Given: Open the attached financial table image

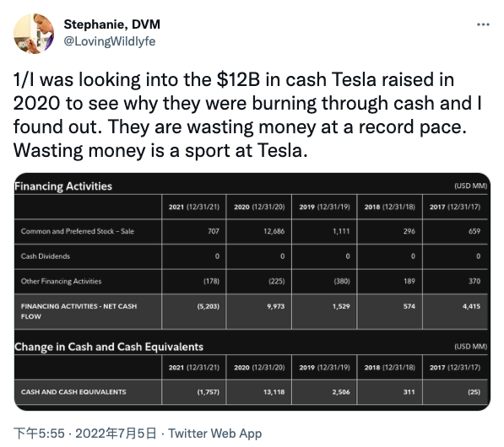Looking at the screenshot, I should 252,292.
